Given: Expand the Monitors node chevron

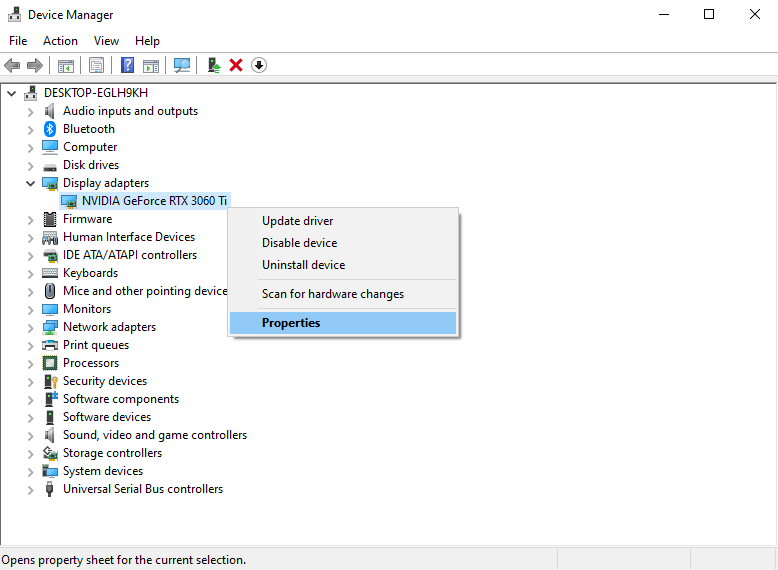Looking at the screenshot, I should [x=30, y=310].
